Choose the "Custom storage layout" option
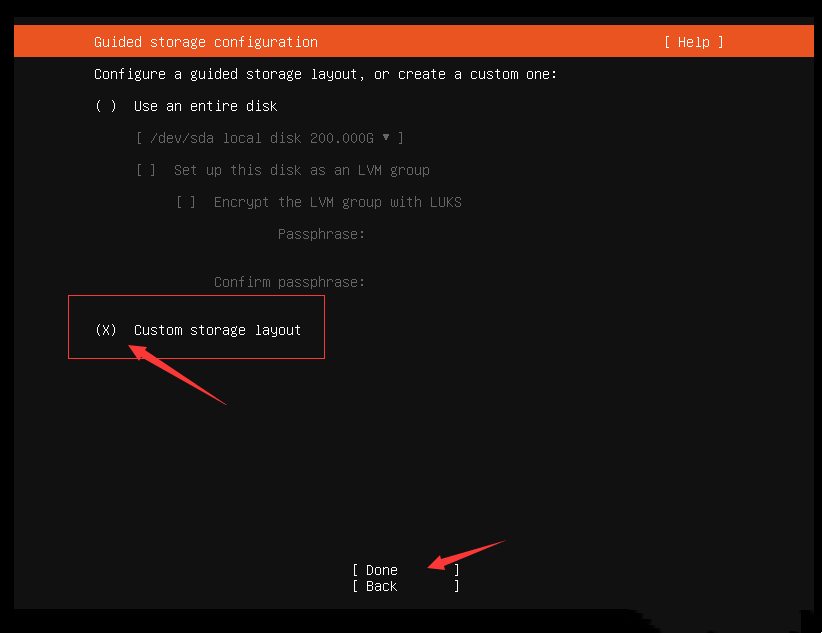This screenshot has height=633, width=822. [217, 329]
